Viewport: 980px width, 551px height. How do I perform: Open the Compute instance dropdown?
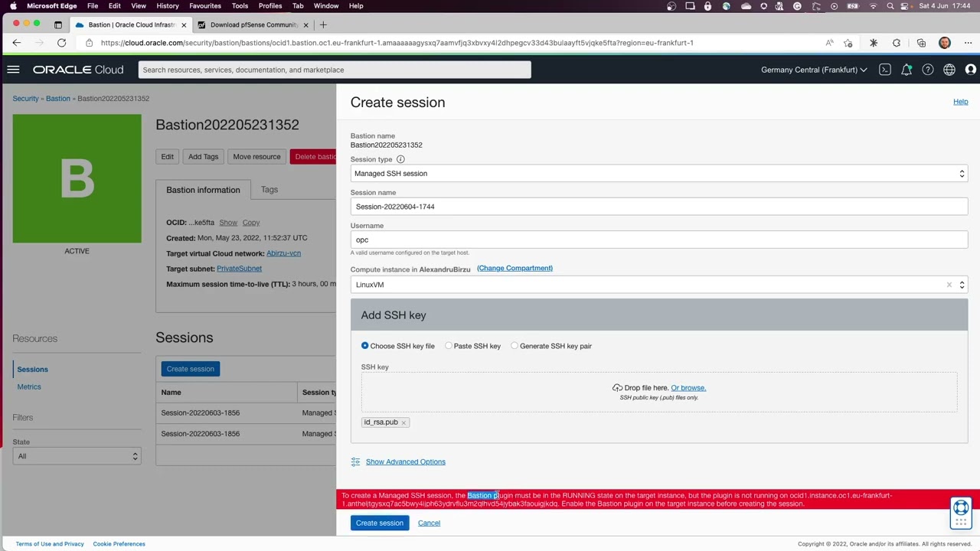point(659,285)
